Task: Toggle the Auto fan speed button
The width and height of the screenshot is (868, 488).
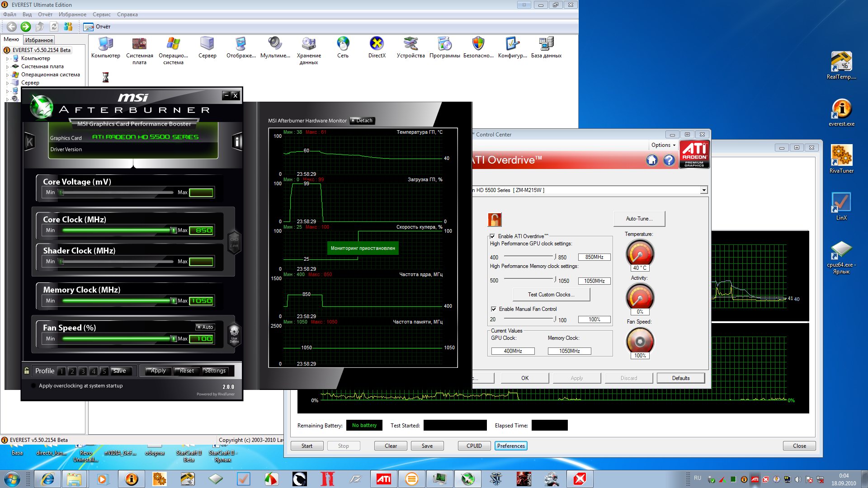Action: tap(205, 327)
